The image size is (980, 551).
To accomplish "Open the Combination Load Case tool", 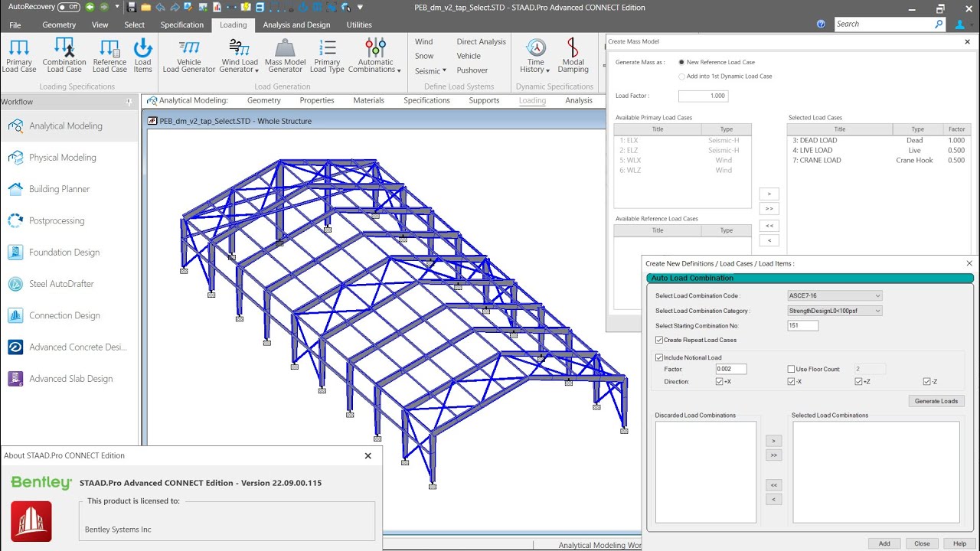I will (x=64, y=55).
